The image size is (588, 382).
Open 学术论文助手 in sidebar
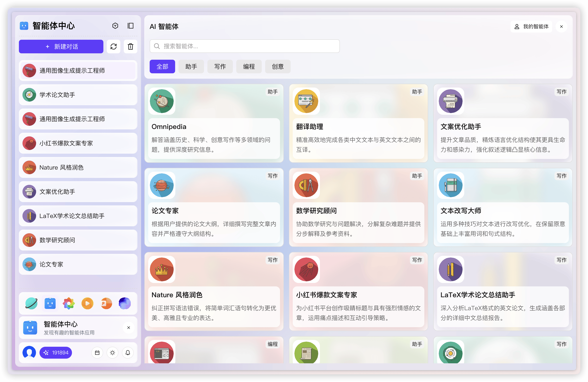point(78,95)
